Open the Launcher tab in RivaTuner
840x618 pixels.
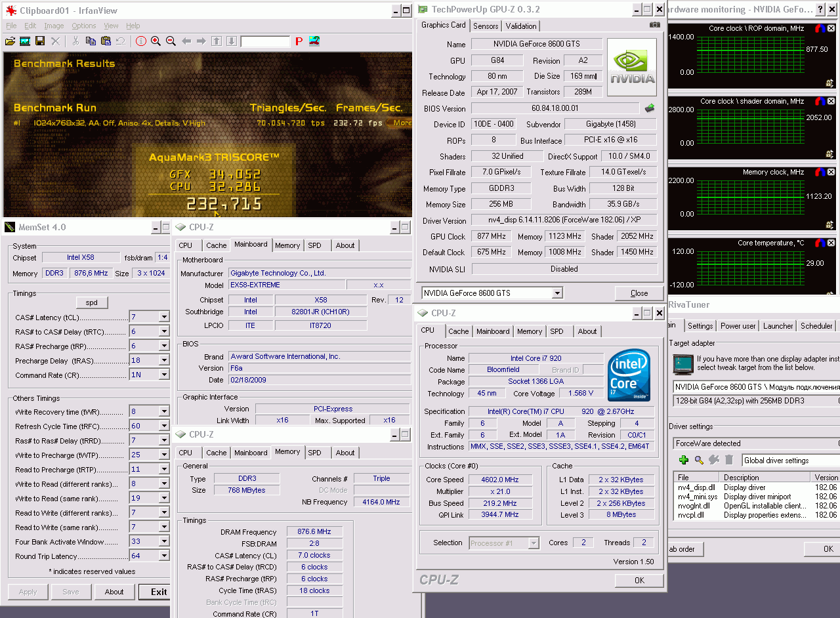(778, 326)
